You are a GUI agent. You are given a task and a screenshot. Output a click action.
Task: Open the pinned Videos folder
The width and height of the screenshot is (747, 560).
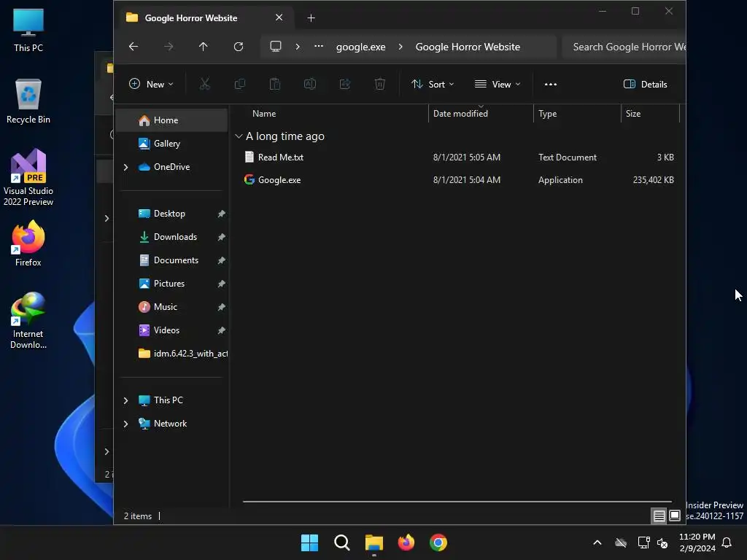[x=171, y=330]
